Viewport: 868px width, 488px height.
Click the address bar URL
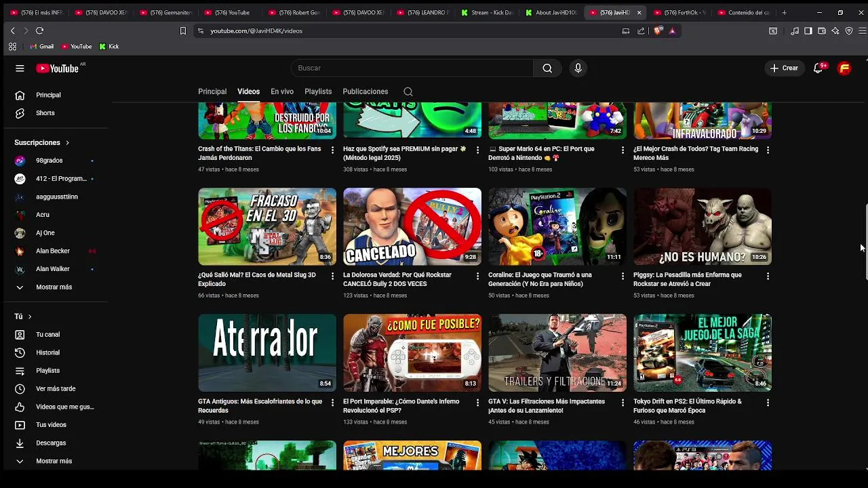click(256, 30)
